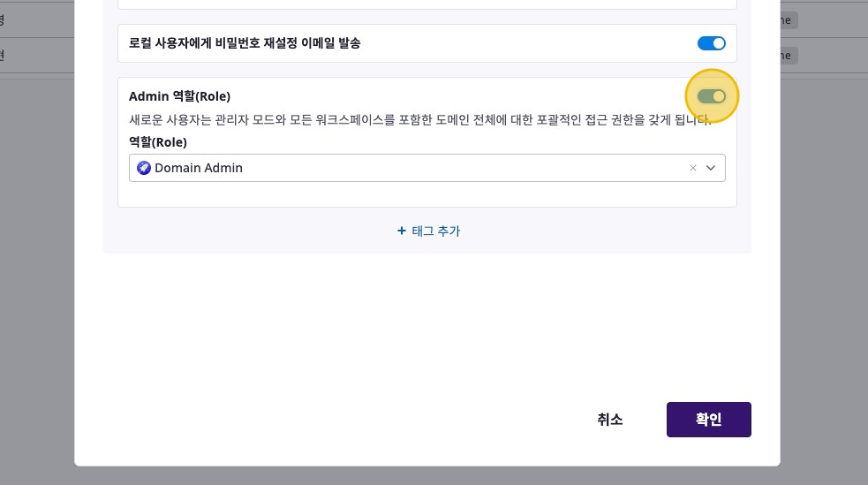Click the Domain Admin text in the selector
868x485 pixels.
pyautogui.click(x=199, y=168)
